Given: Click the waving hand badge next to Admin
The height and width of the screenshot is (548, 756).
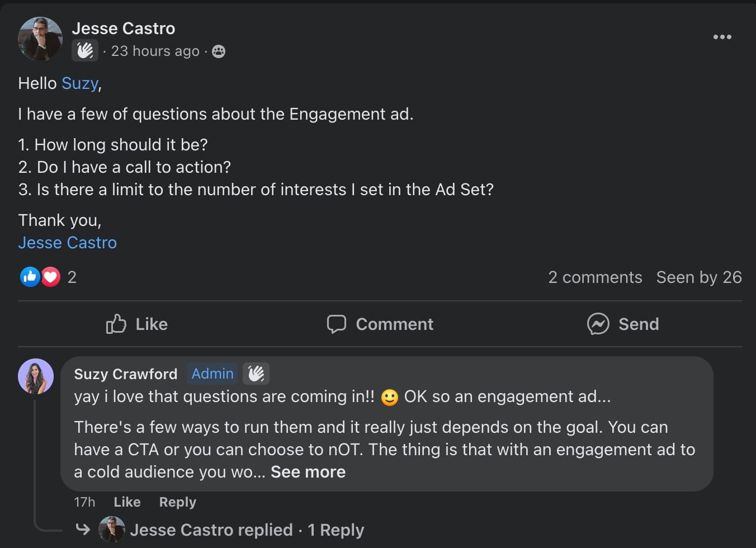Looking at the screenshot, I should pyautogui.click(x=256, y=374).
